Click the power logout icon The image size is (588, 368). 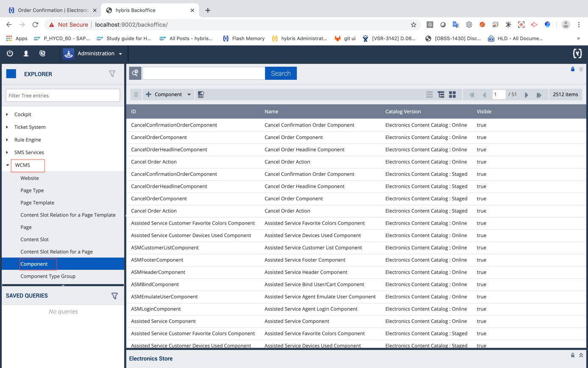tap(10, 53)
